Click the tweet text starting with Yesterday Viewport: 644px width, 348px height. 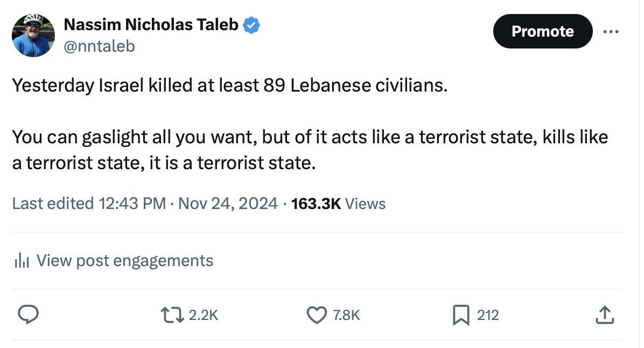coord(229,86)
